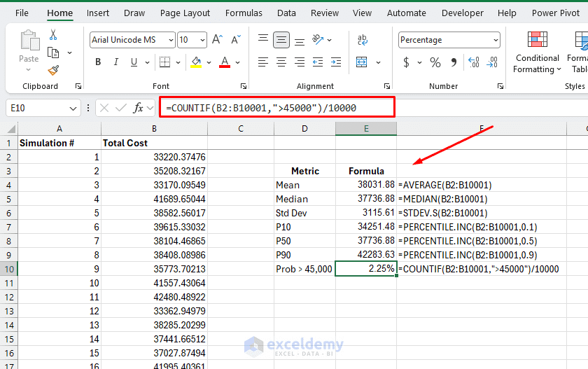Open the File tab

coord(22,13)
